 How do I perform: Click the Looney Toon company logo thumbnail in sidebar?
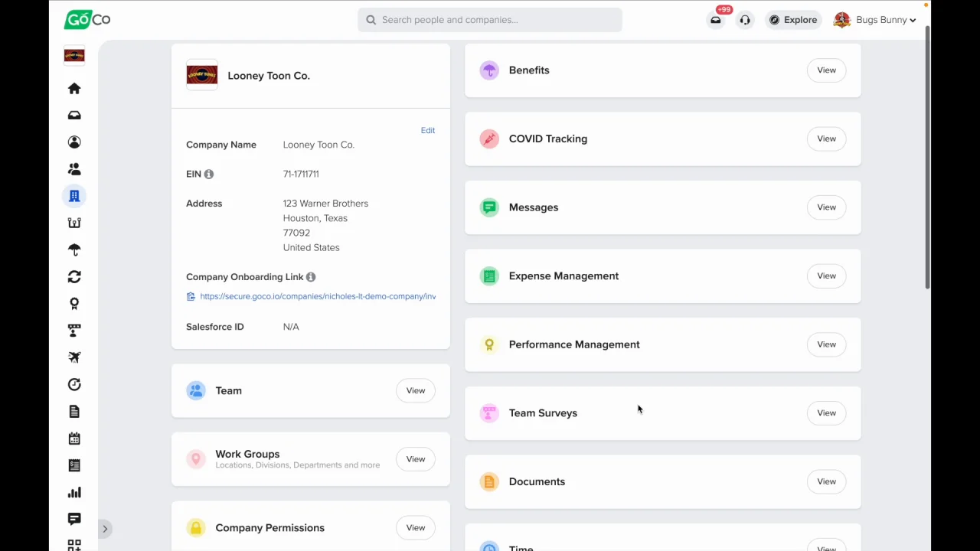point(74,56)
